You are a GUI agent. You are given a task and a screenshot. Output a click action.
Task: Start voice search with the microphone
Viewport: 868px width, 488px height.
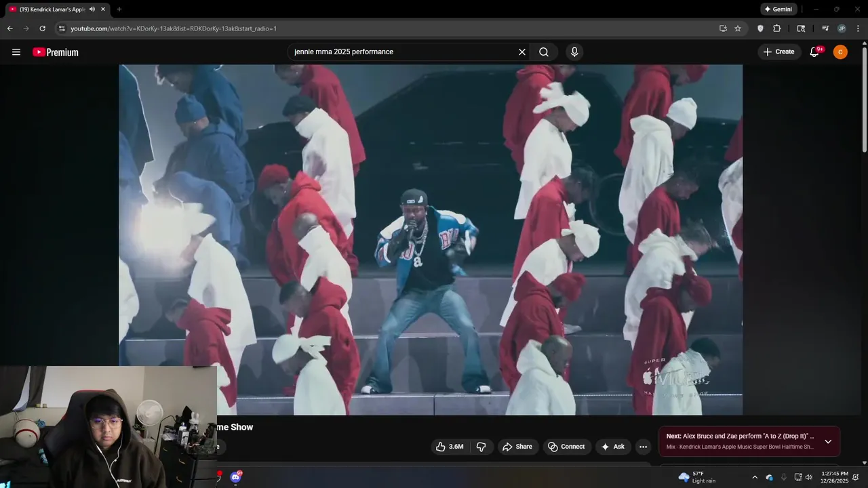(574, 52)
